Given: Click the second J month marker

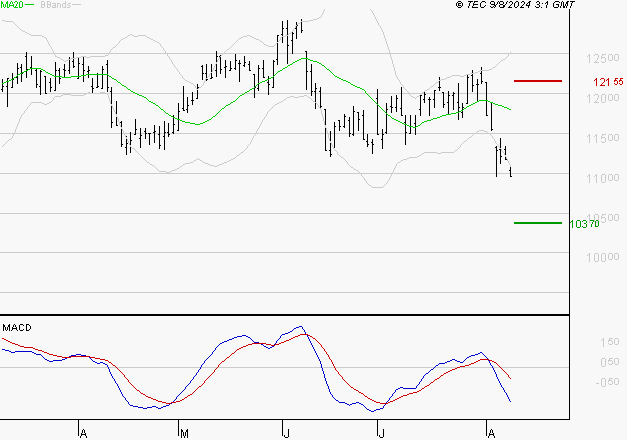Looking at the screenshot, I should pos(381,433).
